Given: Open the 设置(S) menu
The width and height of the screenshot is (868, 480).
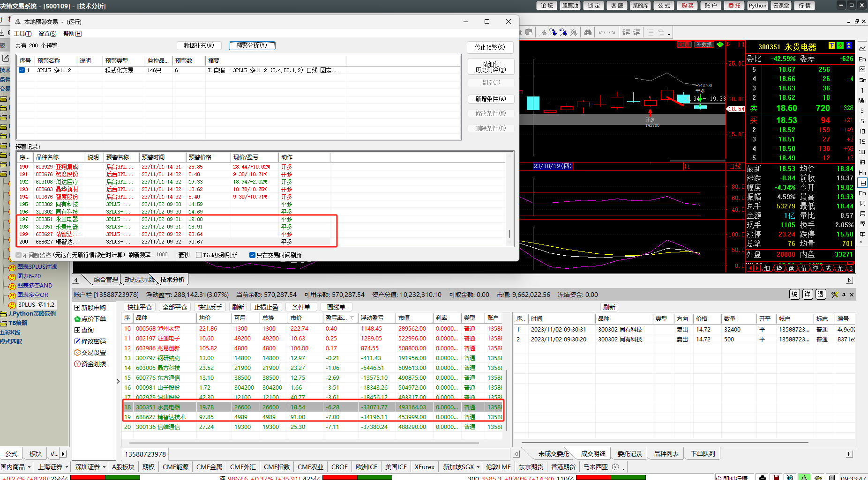Looking at the screenshot, I should click(x=47, y=34).
